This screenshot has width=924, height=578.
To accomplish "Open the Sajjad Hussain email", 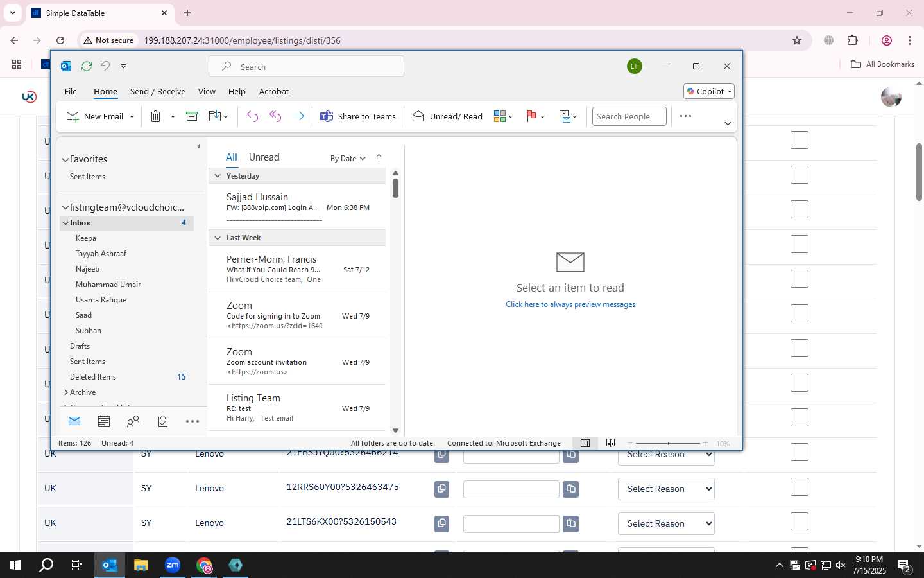I will [x=298, y=207].
